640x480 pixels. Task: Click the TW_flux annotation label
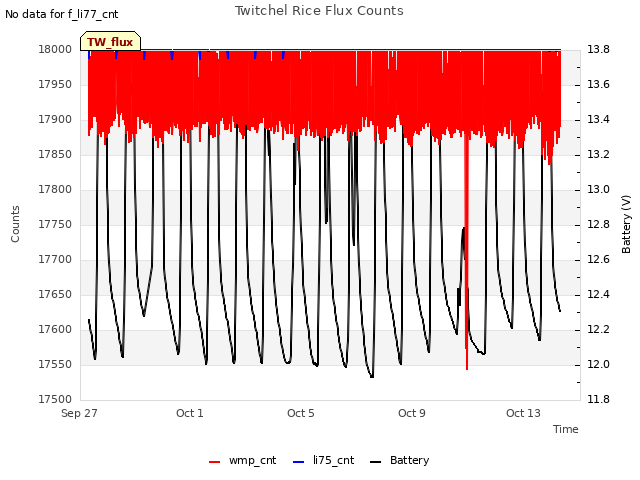coord(110,42)
